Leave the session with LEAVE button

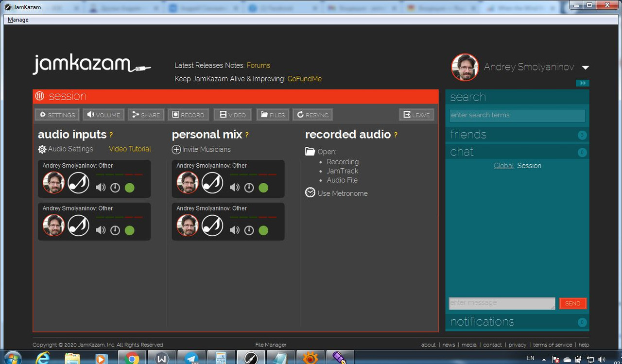pos(416,115)
